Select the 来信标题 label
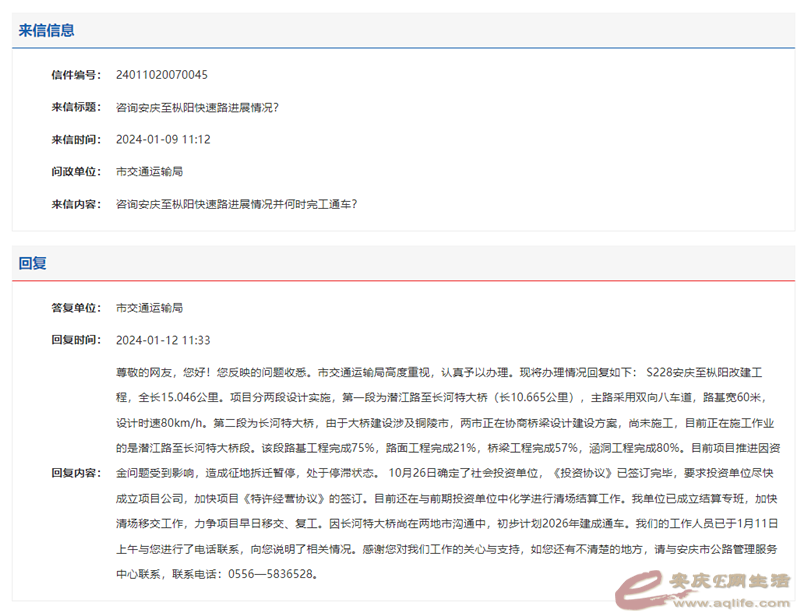Image resolution: width=800 pixels, height=616 pixels. point(76,107)
